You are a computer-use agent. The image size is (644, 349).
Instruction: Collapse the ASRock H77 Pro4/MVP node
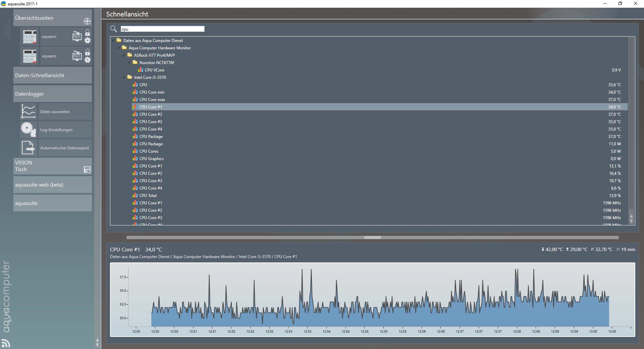point(124,55)
